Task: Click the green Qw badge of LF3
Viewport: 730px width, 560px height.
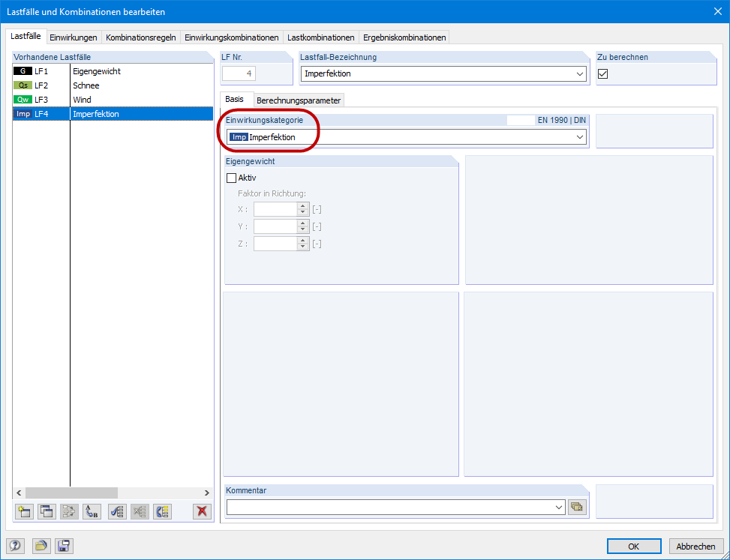Action: (23, 100)
